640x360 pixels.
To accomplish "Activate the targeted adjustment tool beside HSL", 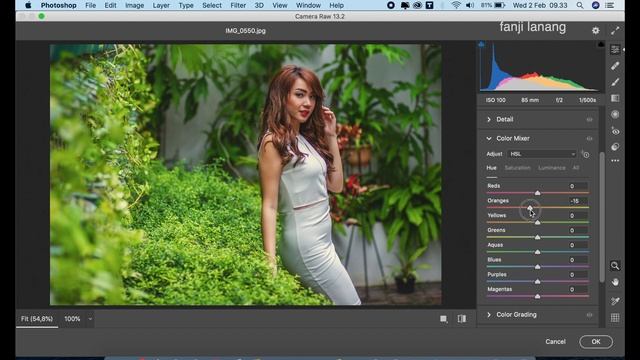I will (586, 154).
